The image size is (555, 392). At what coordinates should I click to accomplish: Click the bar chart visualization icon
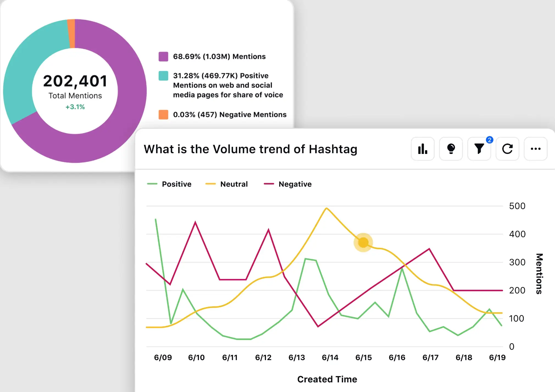[423, 149]
